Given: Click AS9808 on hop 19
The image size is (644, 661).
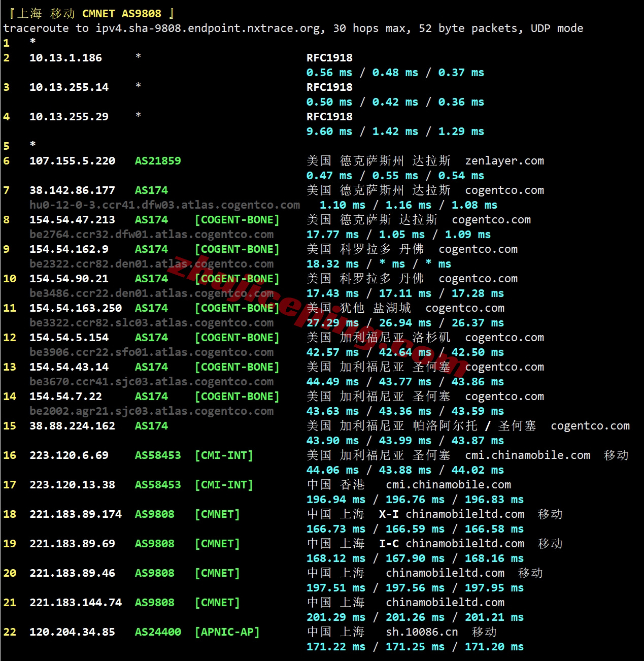Looking at the screenshot, I should click(155, 544).
